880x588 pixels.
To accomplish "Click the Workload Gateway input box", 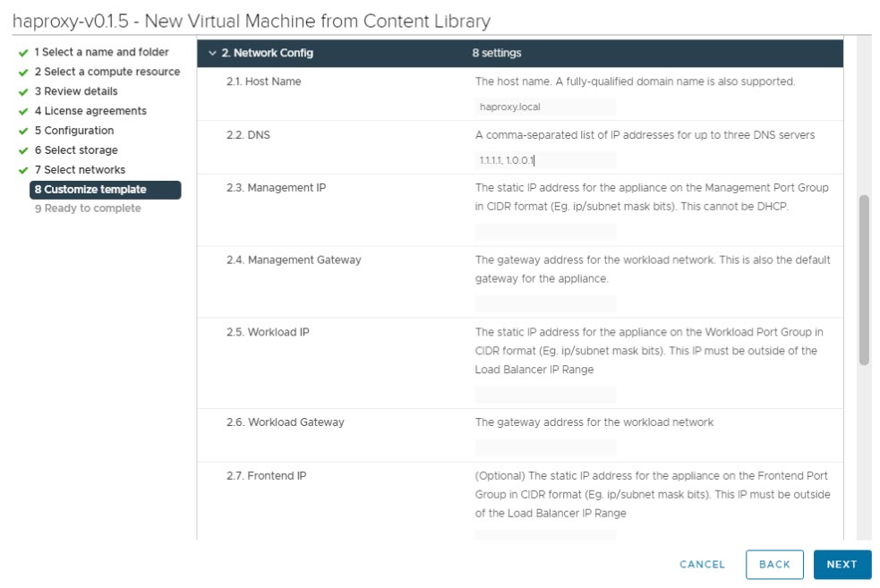I will point(544,447).
